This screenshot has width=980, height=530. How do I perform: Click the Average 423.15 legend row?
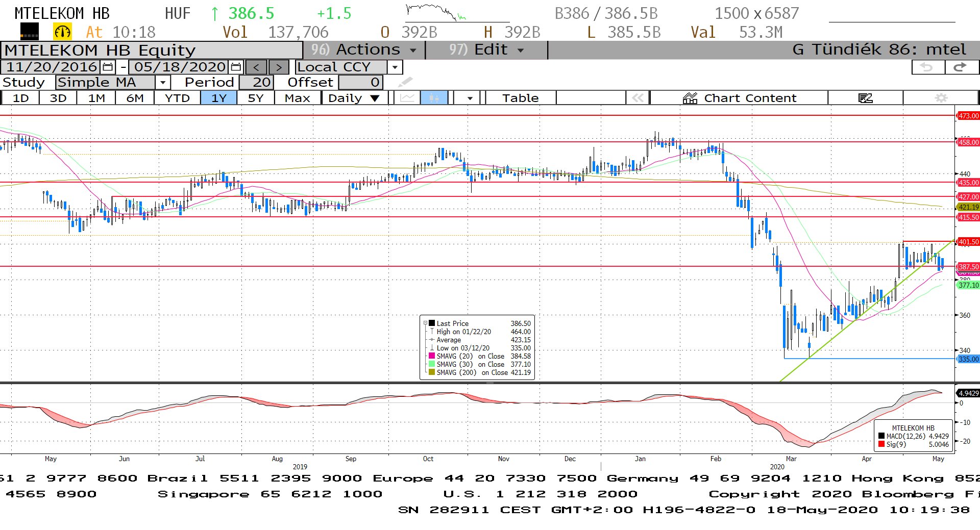480,340
